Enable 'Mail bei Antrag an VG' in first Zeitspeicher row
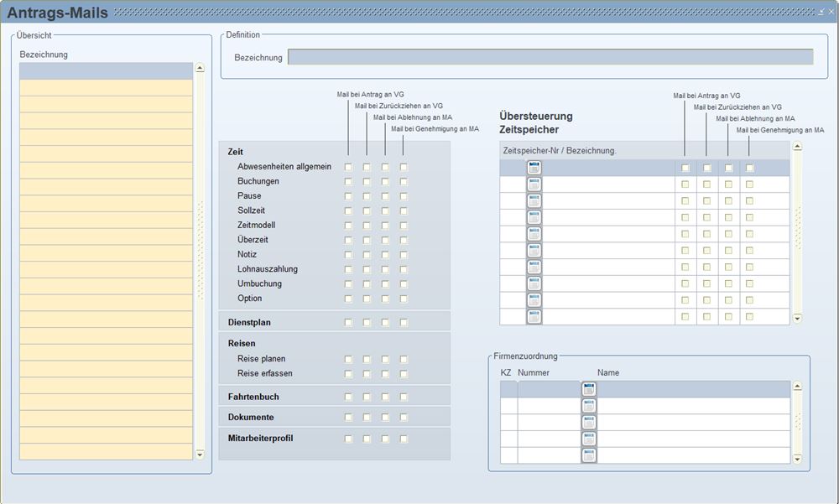The height and width of the screenshot is (504, 839). (685, 168)
